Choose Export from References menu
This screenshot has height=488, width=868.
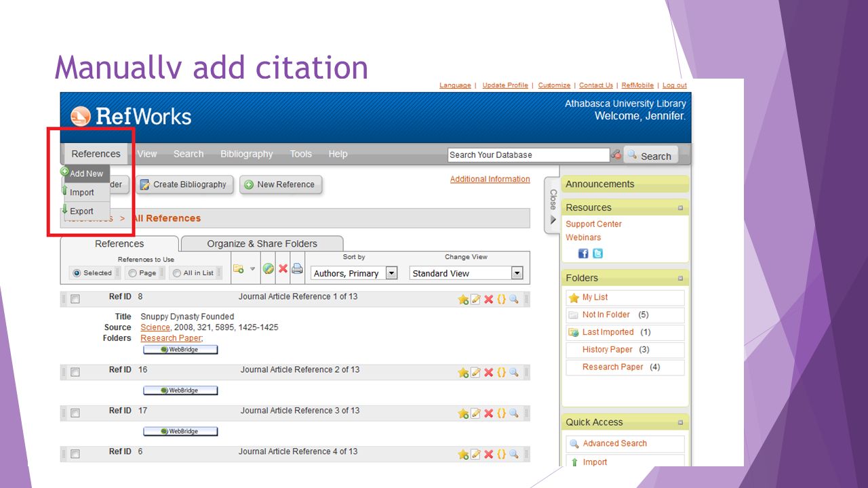point(86,211)
